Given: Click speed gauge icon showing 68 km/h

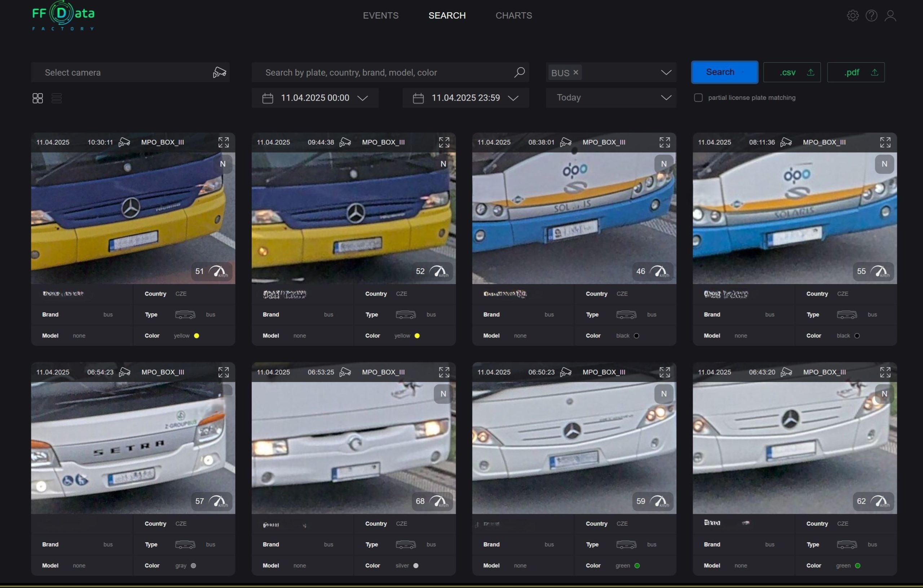Looking at the screenshot, I should pos(439,501).
